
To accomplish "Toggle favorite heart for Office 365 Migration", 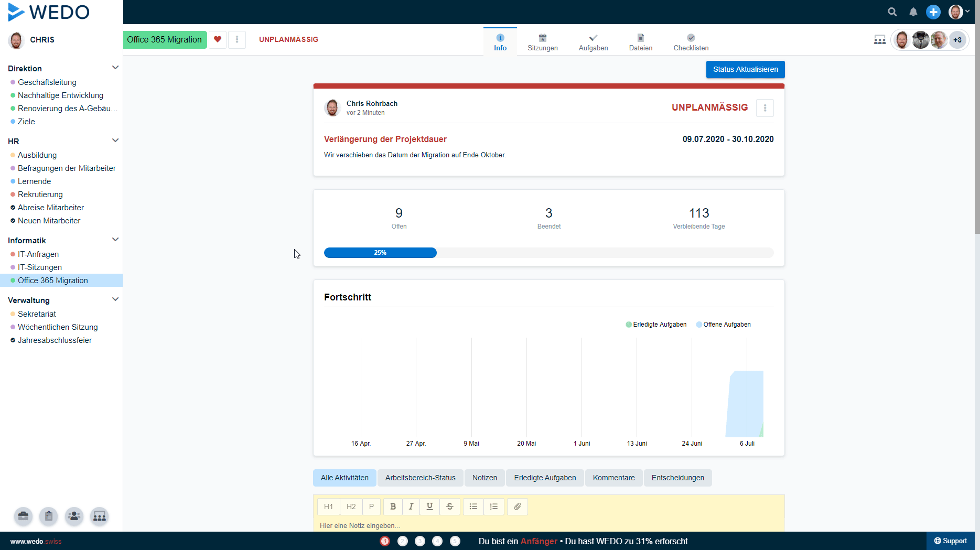I will coord(218,39).
